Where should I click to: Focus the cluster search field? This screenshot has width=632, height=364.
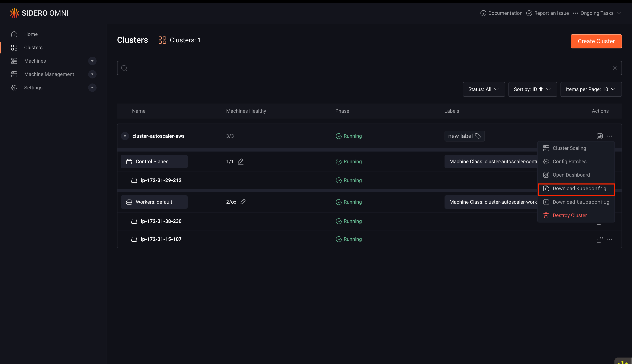(x=369, y=68)
